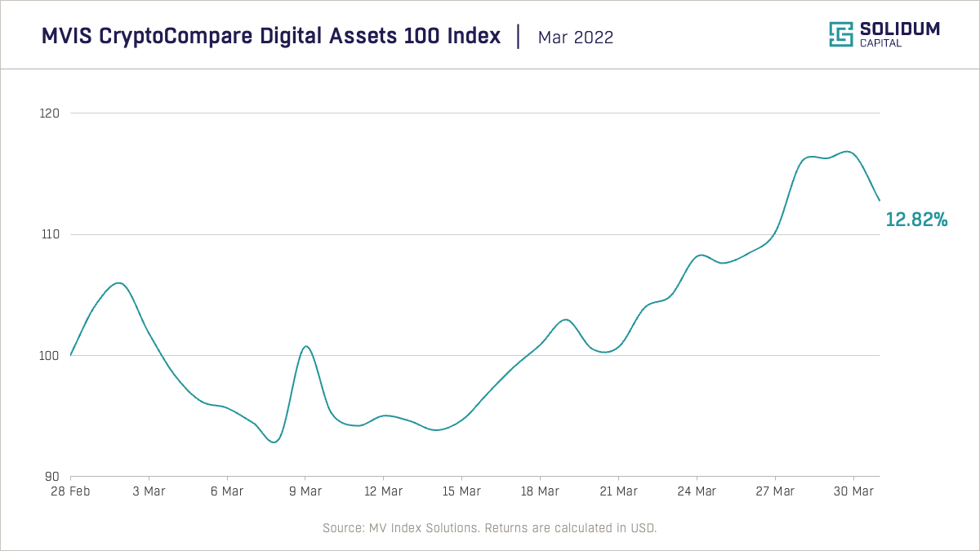Click the MV Index Solutions source note
The image size is (980, 551).
[x=490, y=528]
